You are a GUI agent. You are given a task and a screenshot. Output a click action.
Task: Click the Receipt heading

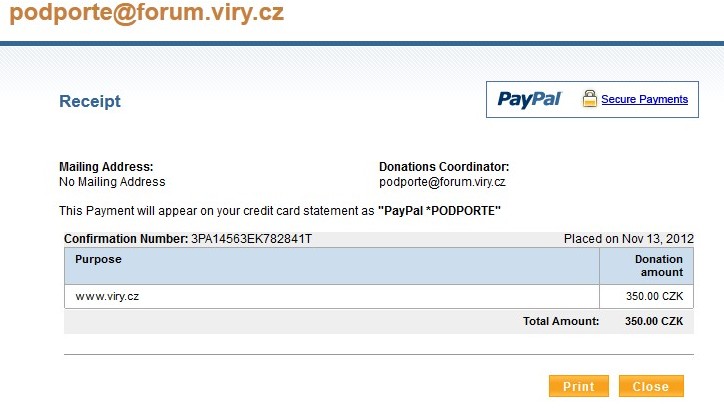[x=90, y=101]
